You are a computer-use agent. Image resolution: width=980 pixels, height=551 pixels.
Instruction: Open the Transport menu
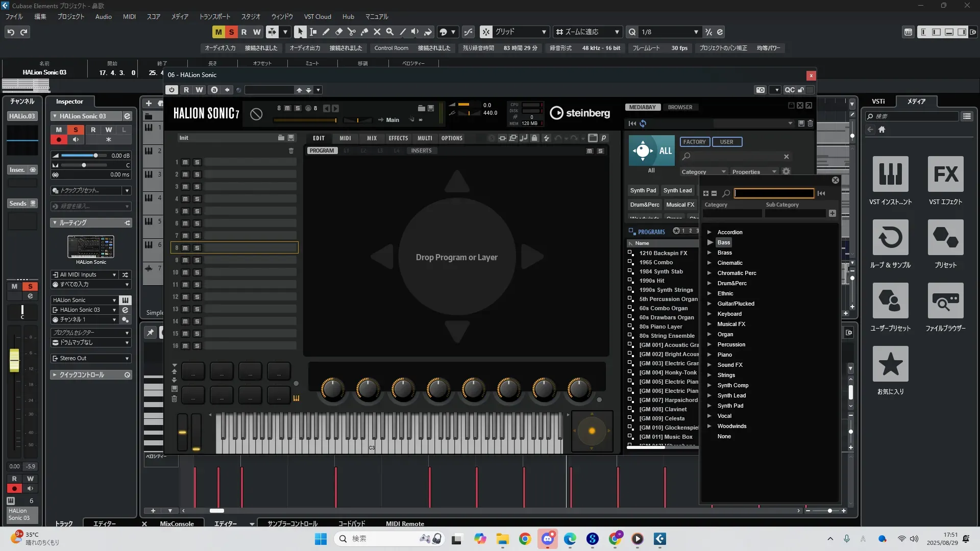(214, 16)
